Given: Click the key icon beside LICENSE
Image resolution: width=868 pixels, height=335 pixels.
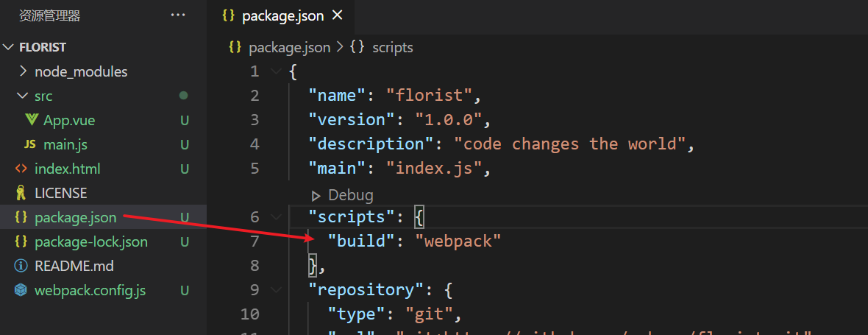Looking at the screenshot, I should 21,193.
